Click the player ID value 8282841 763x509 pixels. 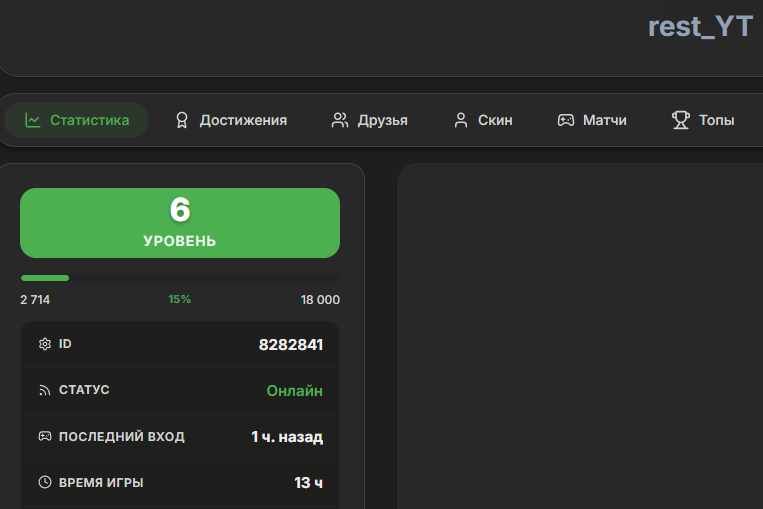click(x=291, y=345)
